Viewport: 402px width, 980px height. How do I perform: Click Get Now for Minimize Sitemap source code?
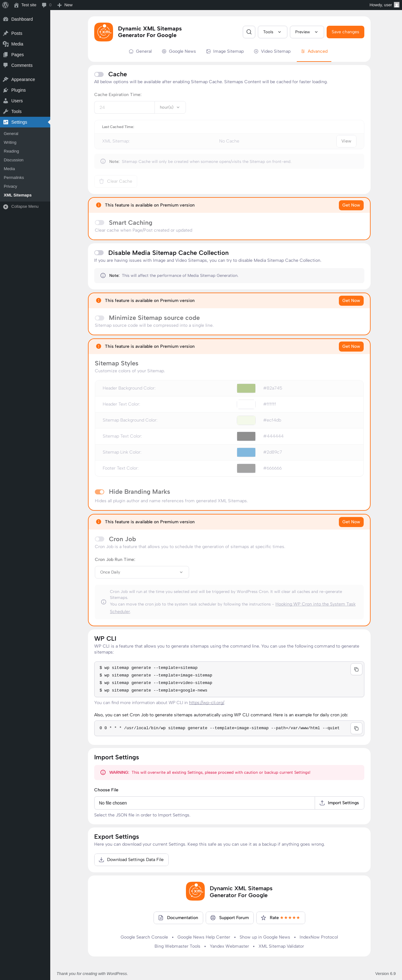tap(351, 300)
